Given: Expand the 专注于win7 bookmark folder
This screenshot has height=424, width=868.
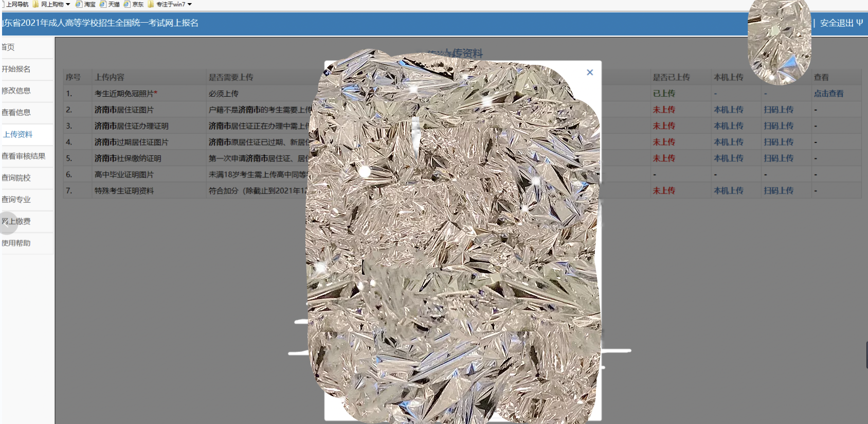Looking at the screenshot, I should coord(170,4).
